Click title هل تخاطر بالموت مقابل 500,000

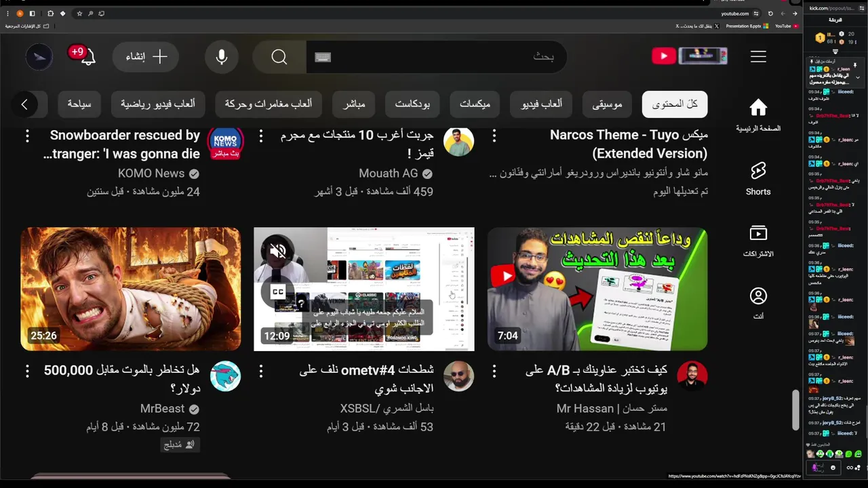pyautogui.click(x=122, y=379)
